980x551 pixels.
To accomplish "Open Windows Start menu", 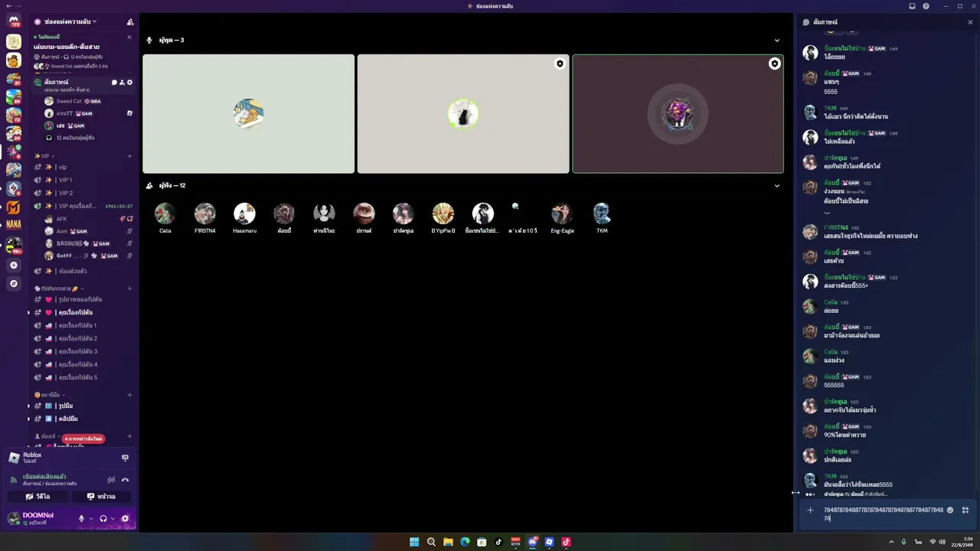I will pyautogui.click(x=414, y=542).
